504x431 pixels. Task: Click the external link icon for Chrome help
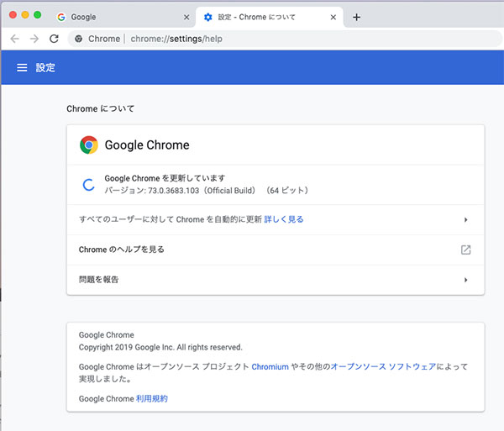465,250
